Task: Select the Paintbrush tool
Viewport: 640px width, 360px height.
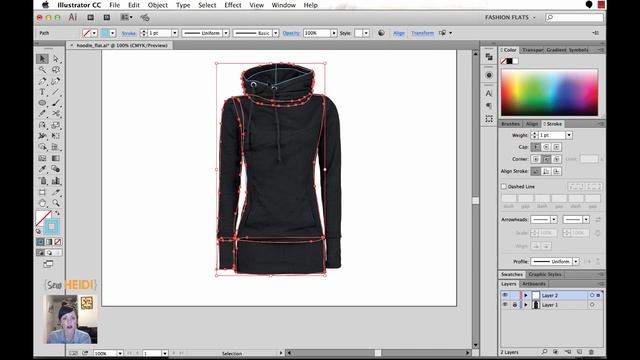Action: 56,103
